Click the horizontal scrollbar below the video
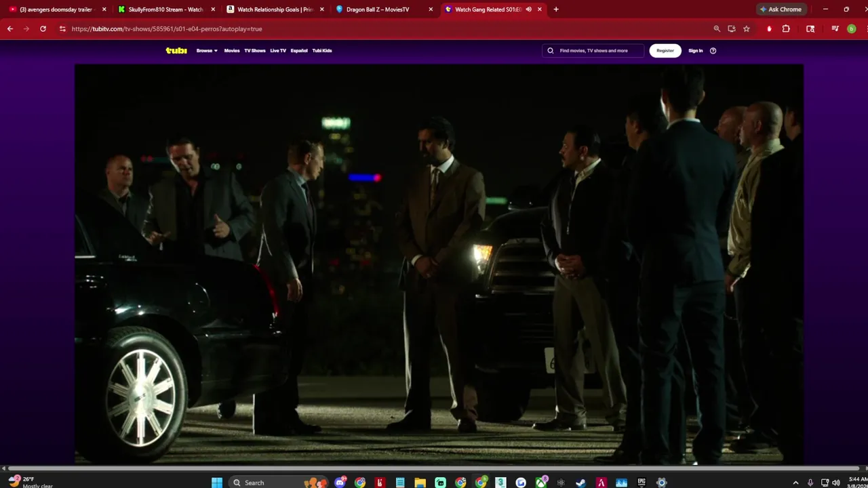Screen dimensions: 868x488 [x=434, y=468]
